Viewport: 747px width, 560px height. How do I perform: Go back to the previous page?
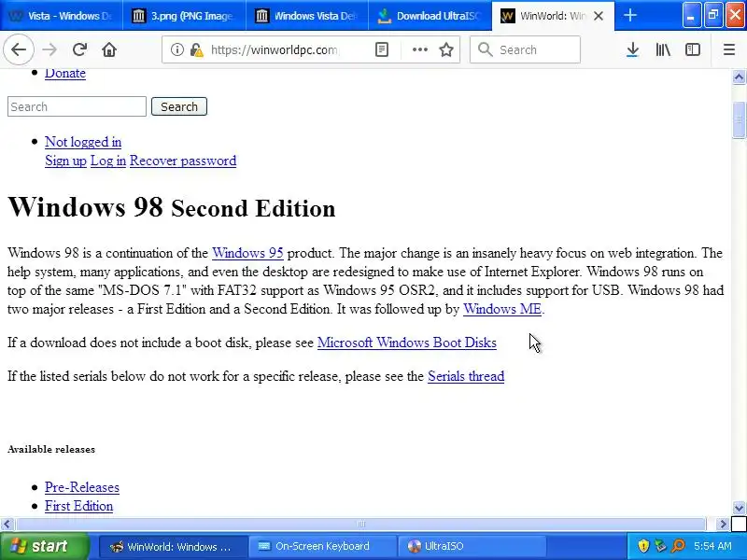pos(18,49)
